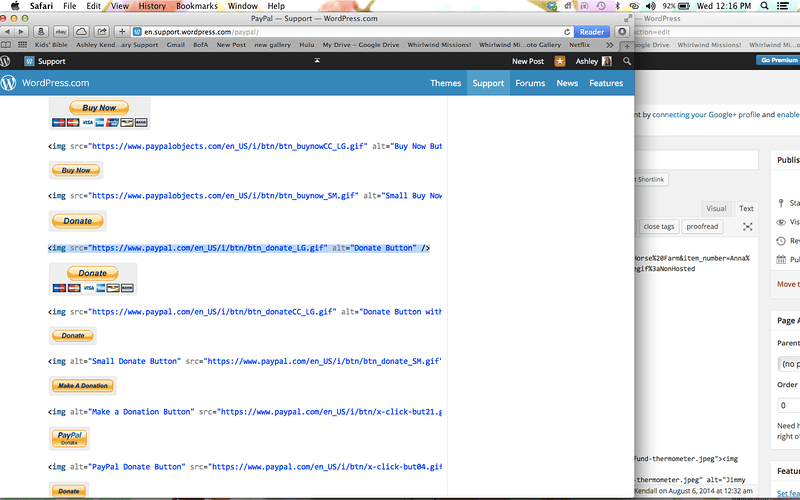Open the Edit menu
This screenshot has width=800, height=500.
tap(93, 6)
